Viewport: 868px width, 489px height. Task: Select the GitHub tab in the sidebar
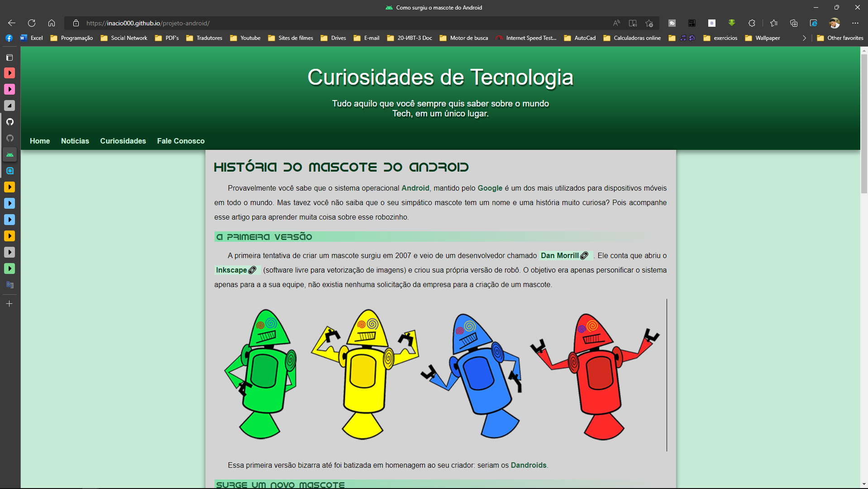[x=10, y=121]
